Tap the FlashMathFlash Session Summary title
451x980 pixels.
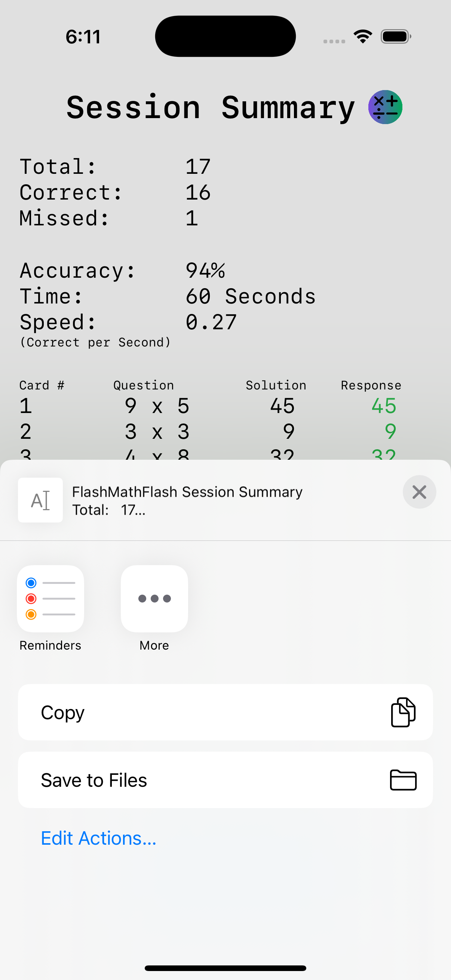187,492
